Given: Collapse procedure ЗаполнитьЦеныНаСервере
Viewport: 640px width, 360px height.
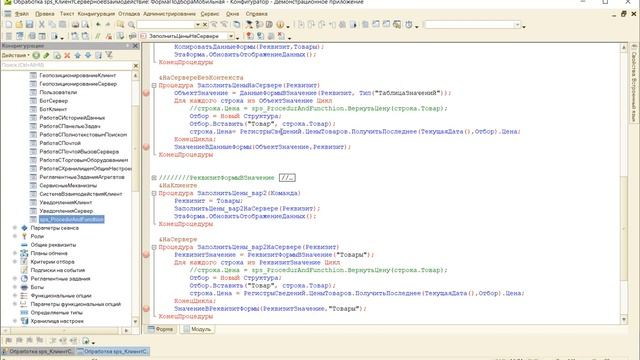Looking at the screenshot, I should [x=154, y=85].
